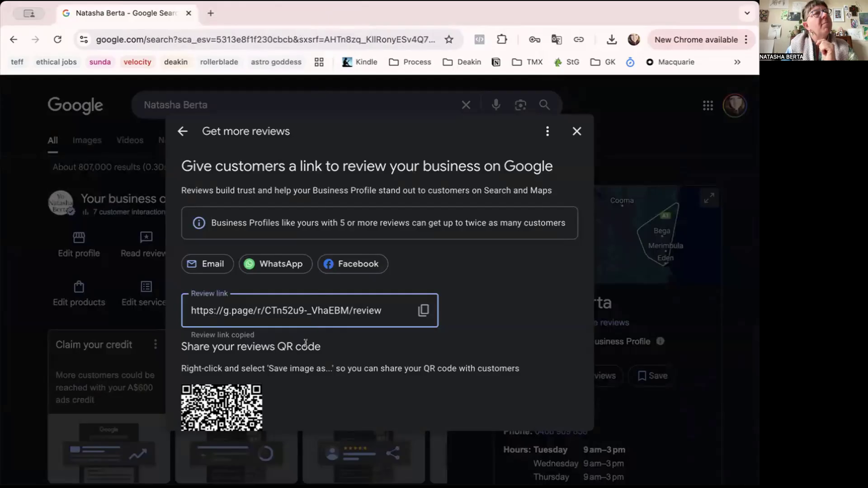Open the Extensions puzzle icon

pyautogui.click(x=502, y=40)
